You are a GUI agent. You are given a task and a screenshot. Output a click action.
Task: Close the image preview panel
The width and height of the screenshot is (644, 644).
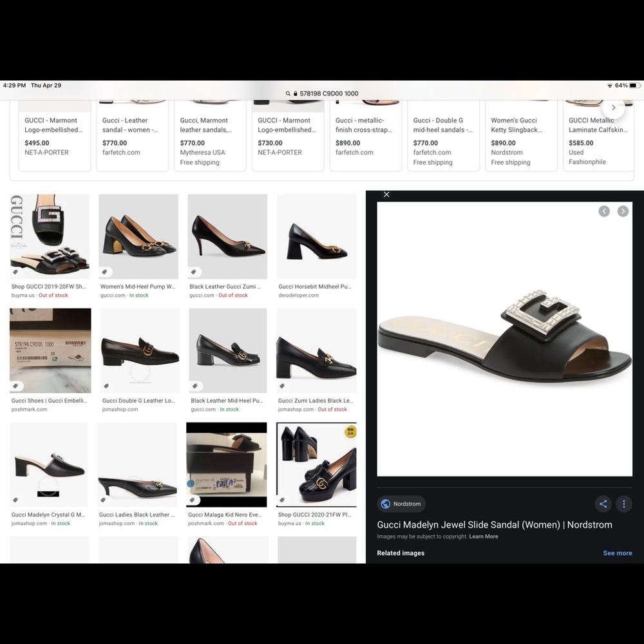tap(386, 194)
